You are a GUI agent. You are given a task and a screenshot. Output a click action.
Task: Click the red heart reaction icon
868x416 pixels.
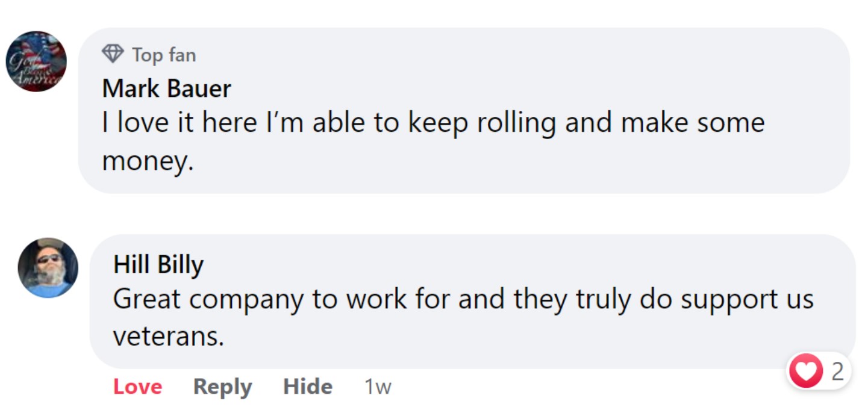806,371
